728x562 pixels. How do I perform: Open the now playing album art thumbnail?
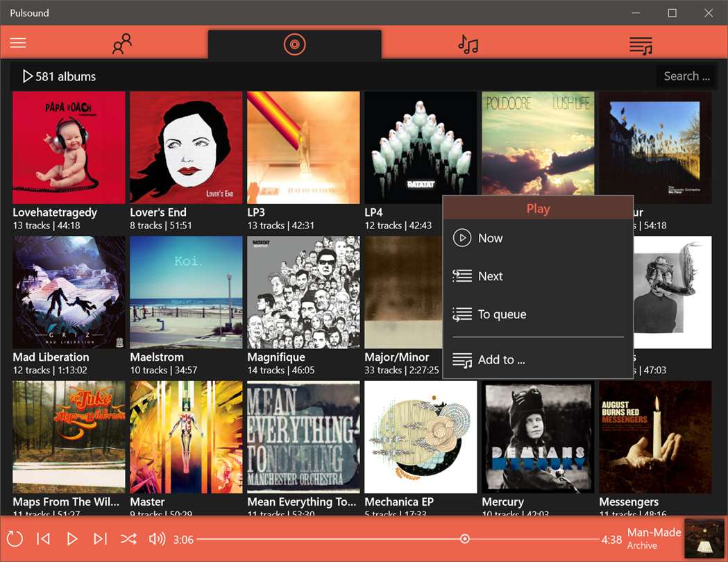coord(704,539)
